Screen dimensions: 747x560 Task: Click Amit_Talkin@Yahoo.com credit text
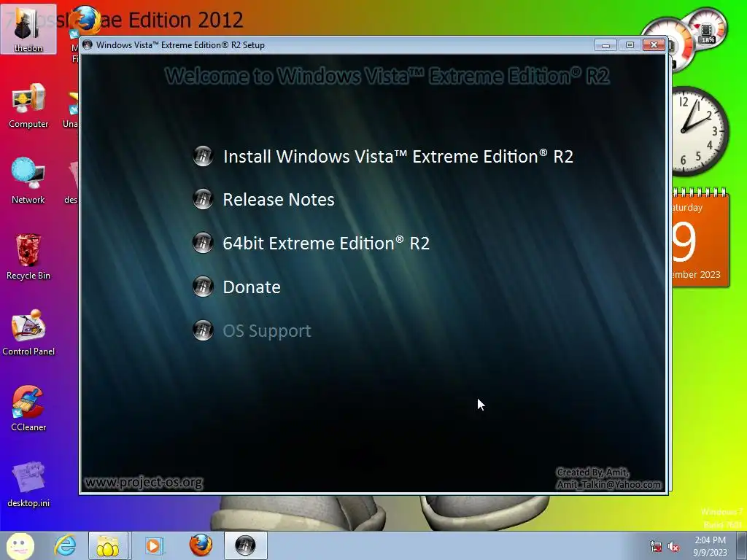click(609, 484)
